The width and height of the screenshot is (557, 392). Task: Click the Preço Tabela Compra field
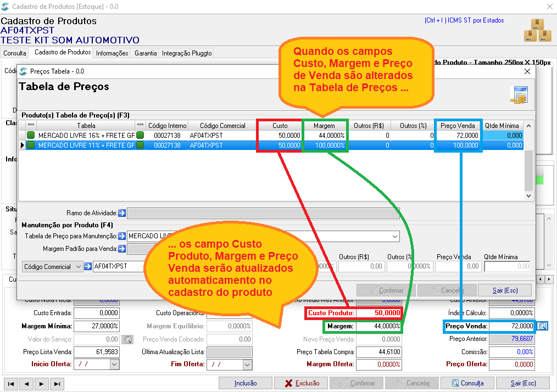[x=379, y=352]
